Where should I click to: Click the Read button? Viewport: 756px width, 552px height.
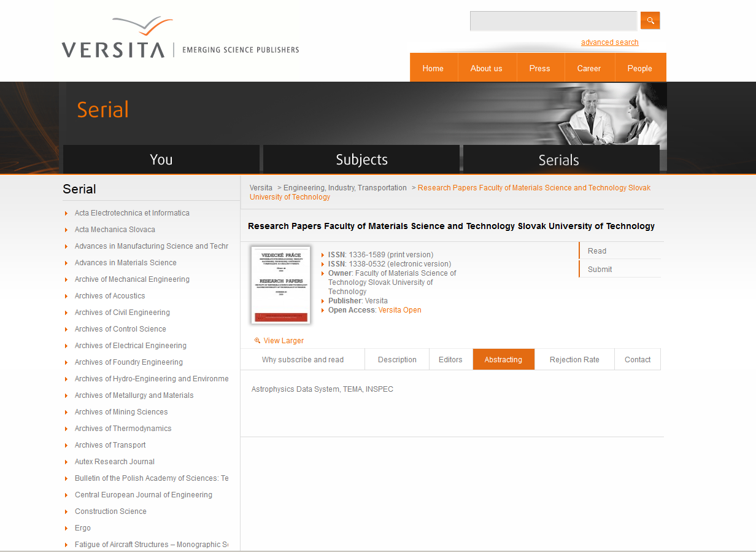[x=620, y=251]
